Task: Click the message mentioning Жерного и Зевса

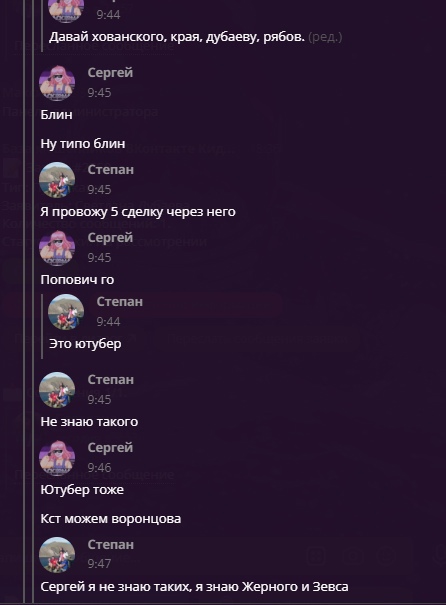Action: click(x=194, y=587)
